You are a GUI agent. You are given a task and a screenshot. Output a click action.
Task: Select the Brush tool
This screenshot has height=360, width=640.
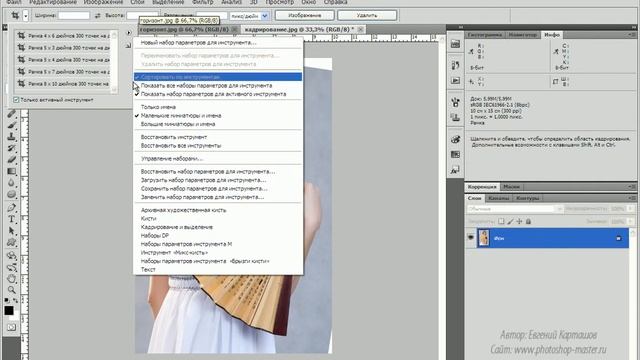pyautogui.click(x=11, y=125)
